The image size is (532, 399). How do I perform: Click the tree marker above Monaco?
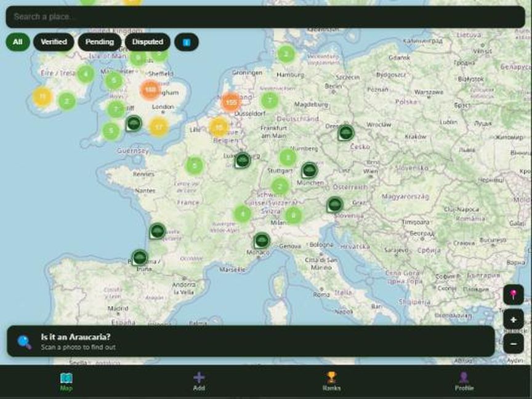tap(261, 241)
